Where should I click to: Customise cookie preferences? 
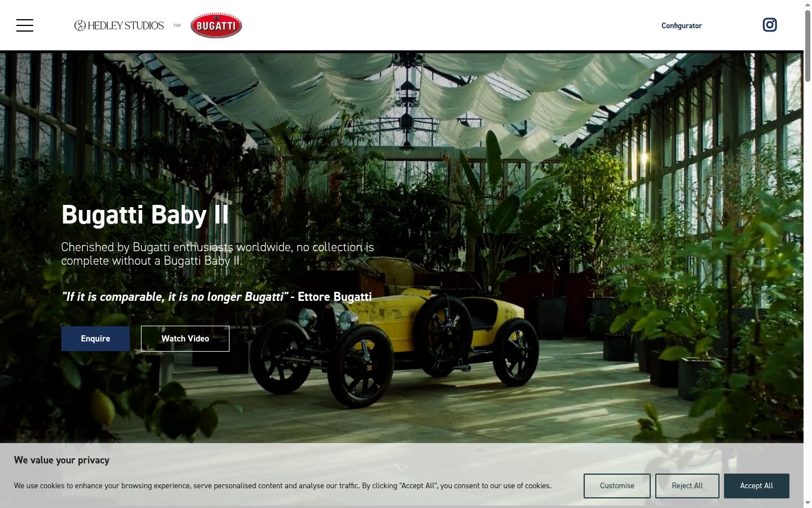tap(617, 486)
